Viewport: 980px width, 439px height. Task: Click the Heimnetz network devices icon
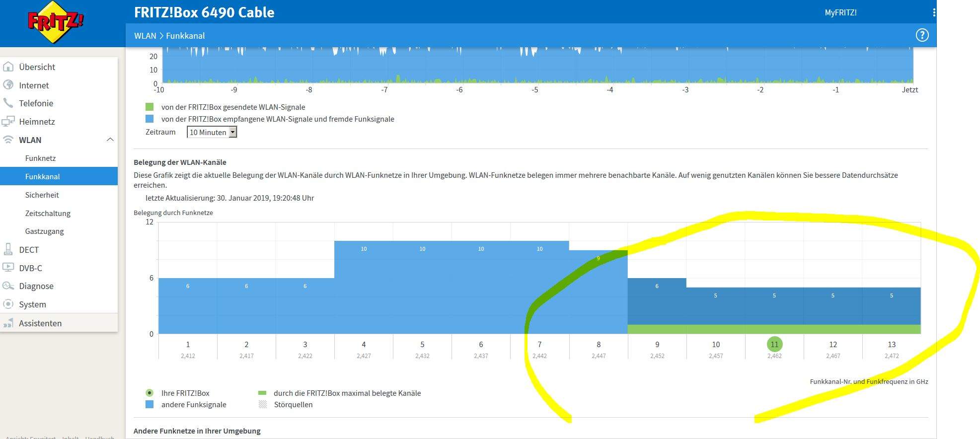click(x=8, y=121)
